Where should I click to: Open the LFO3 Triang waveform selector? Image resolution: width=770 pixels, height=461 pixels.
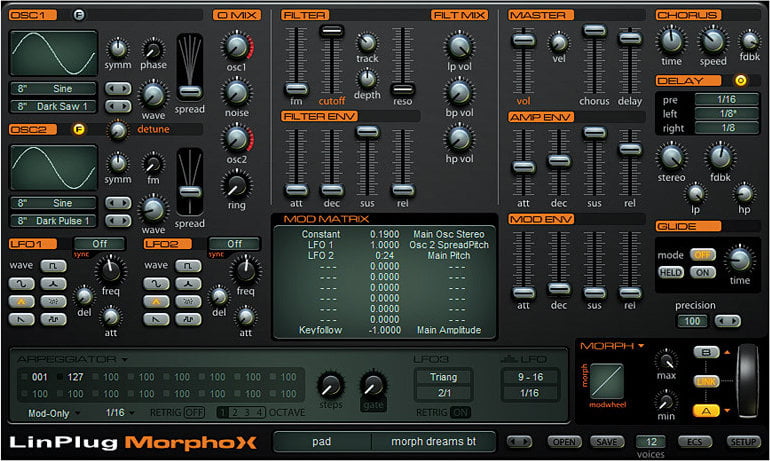click(443, 377)
